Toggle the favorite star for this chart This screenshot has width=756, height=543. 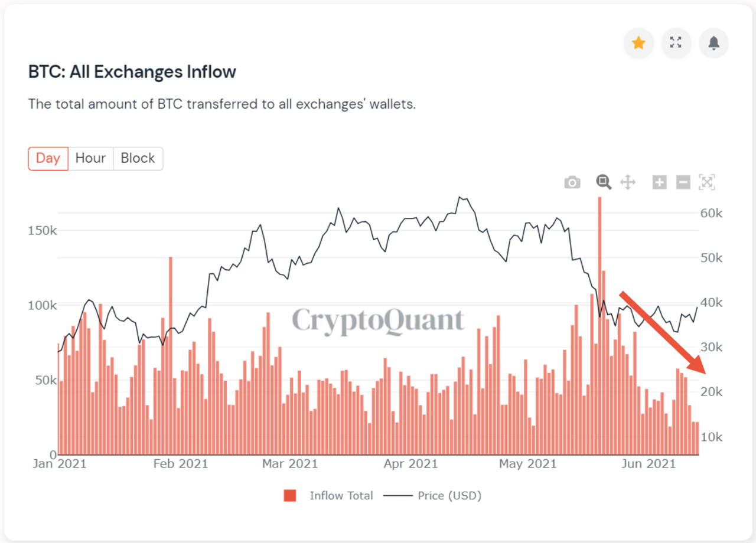pyautogui.click(x=638, y=43)
